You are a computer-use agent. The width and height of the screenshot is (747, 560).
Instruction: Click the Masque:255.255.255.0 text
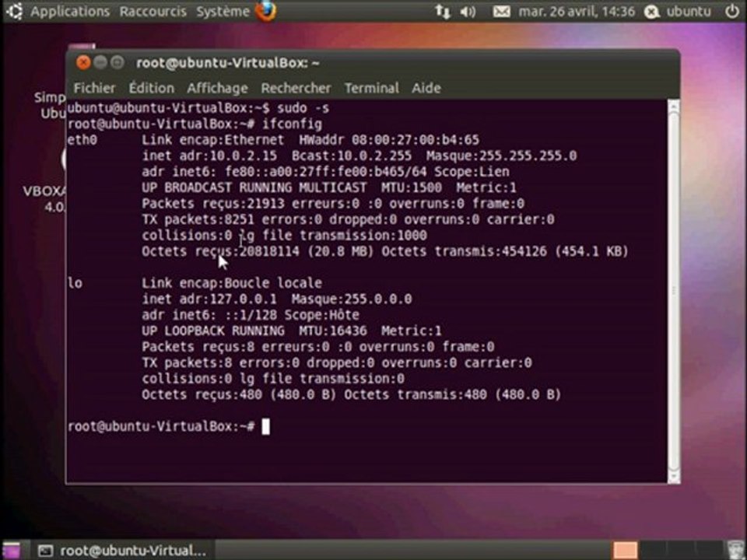click(x=501, y=156)
